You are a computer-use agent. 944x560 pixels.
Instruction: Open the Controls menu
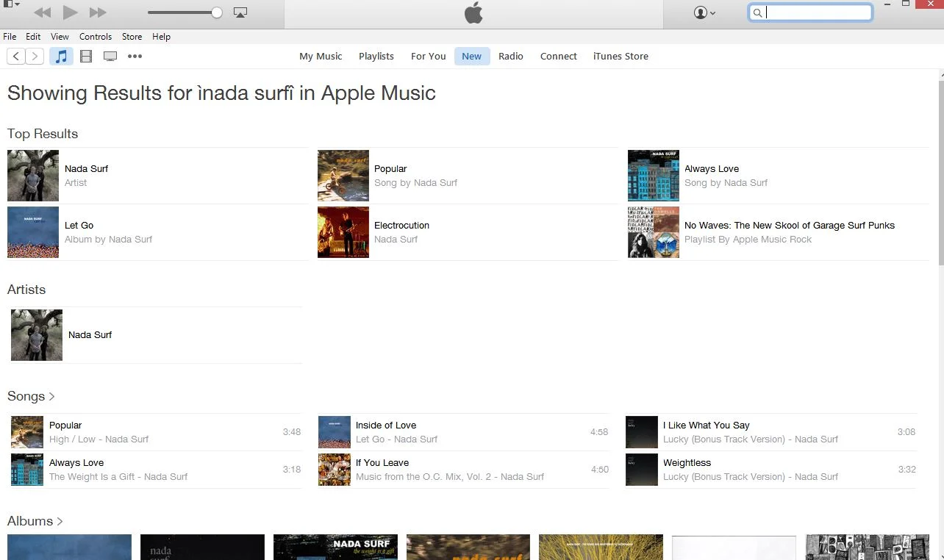[x=96, y=37]
